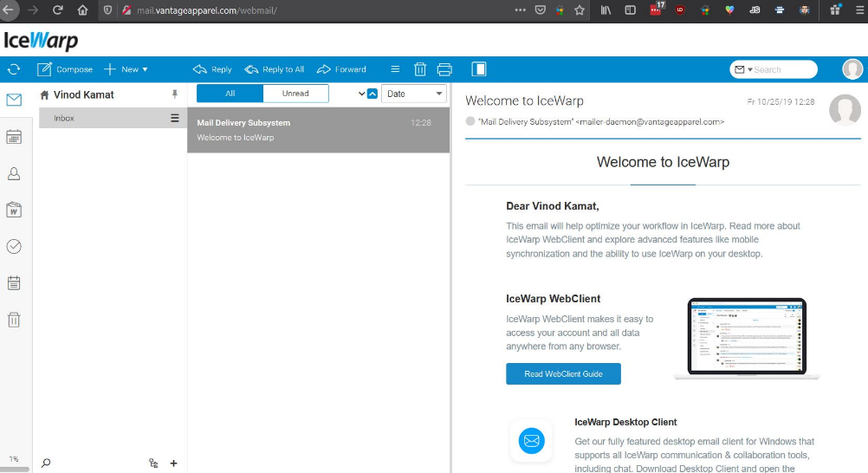Open Documents W icon in sidebar
Screen dimensions: 868x473
(14, 210)
